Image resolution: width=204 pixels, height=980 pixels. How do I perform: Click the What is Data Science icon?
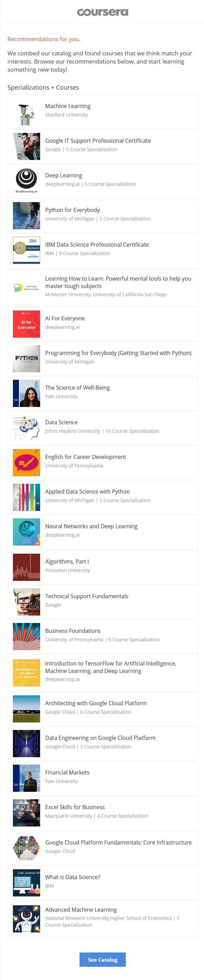coord(26,883)
